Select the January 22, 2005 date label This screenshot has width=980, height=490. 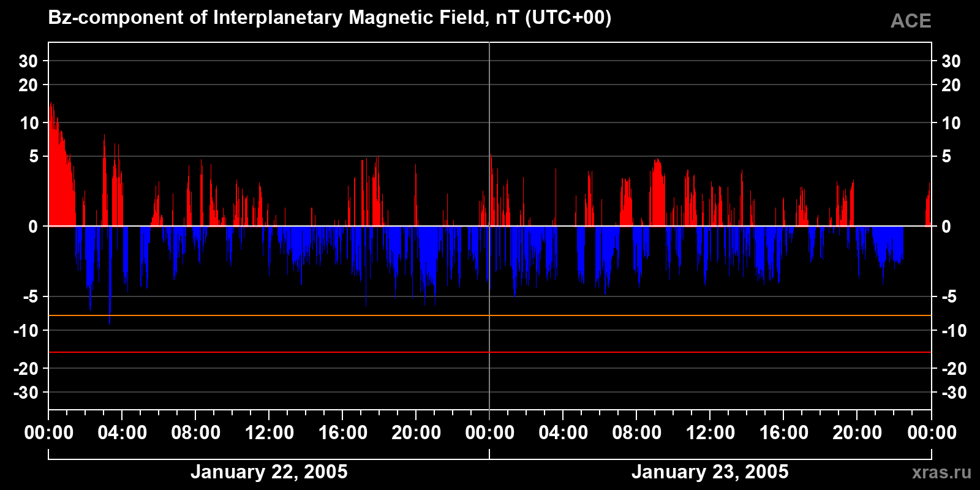269,472
